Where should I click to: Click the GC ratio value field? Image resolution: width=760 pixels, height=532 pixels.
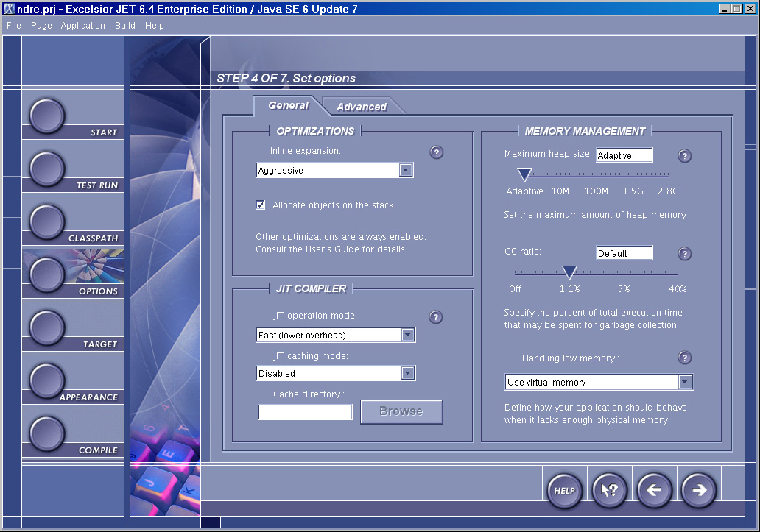point(624,253)
